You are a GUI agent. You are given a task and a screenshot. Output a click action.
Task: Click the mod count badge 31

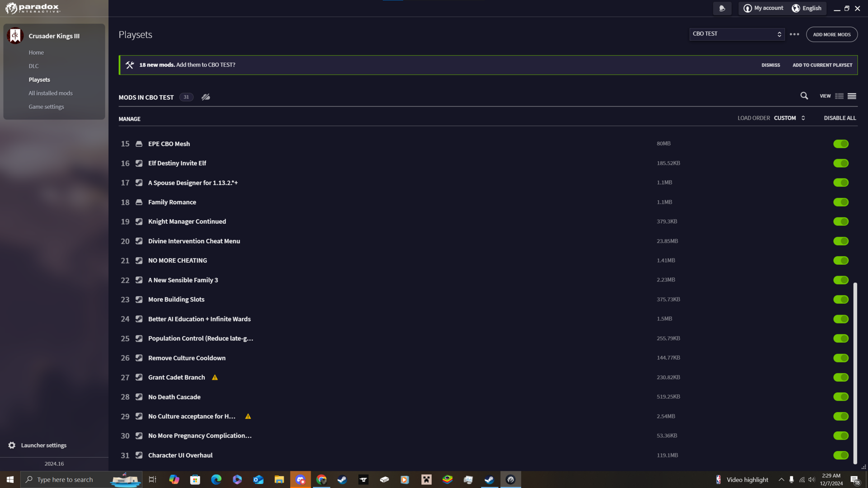click(x=186, y=97)
